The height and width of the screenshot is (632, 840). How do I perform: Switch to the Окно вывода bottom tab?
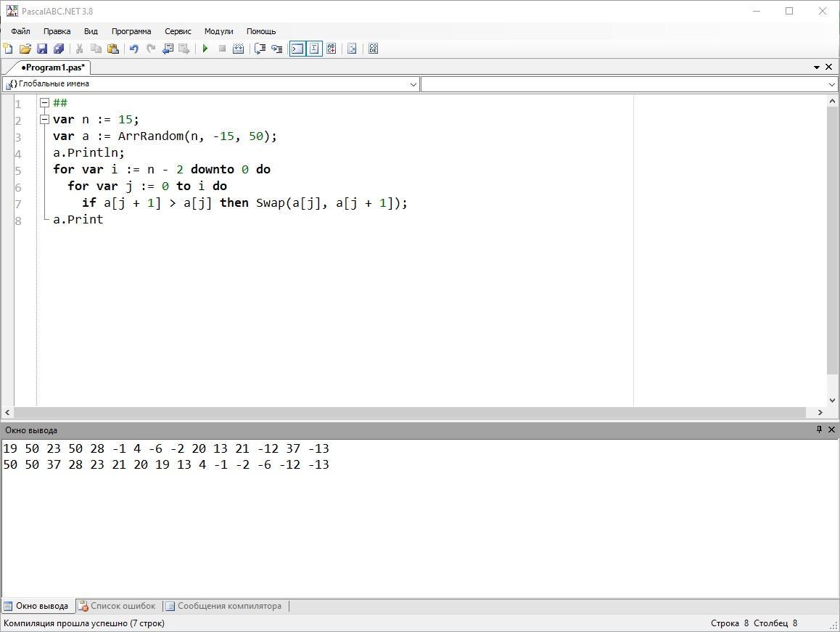pos(36,606)
